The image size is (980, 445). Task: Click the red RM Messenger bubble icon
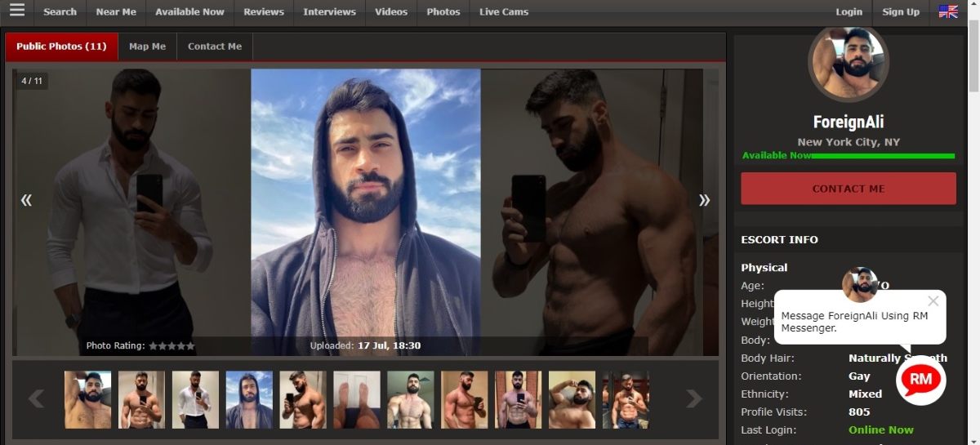(x=920, y=380)
